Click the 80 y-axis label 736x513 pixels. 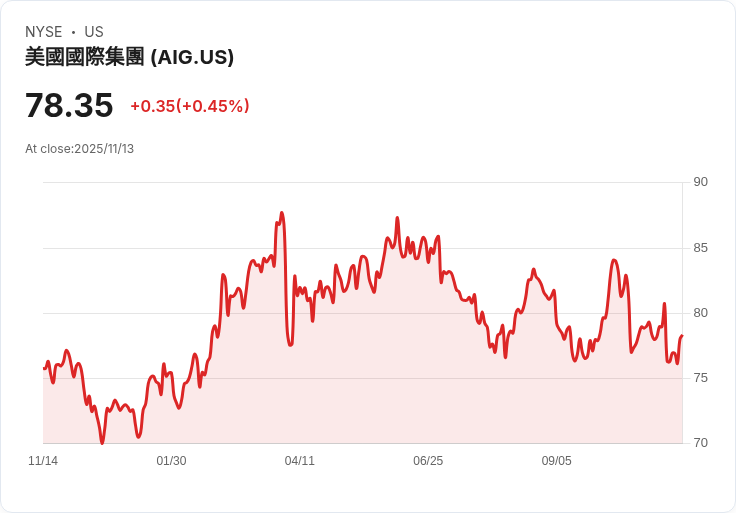point(700,313)
